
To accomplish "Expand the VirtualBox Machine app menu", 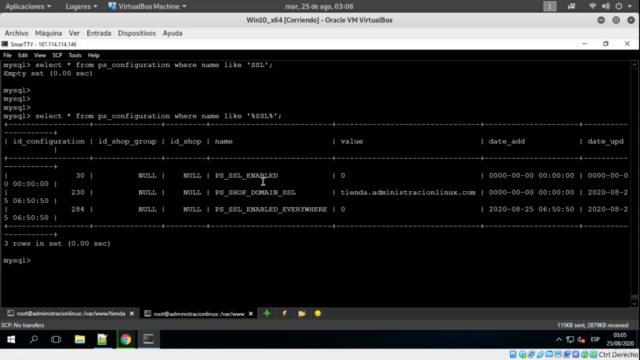I will coord(147,6).
